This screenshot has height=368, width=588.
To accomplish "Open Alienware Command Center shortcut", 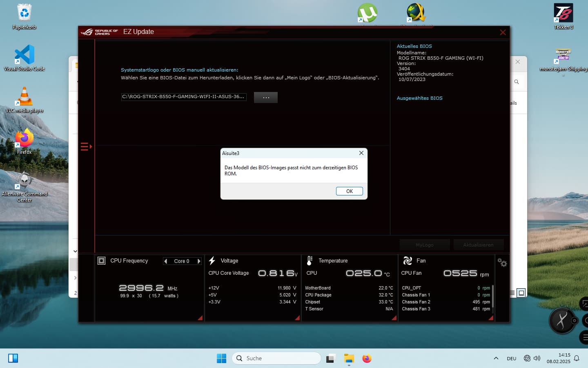I will click(x=24, y=186).
